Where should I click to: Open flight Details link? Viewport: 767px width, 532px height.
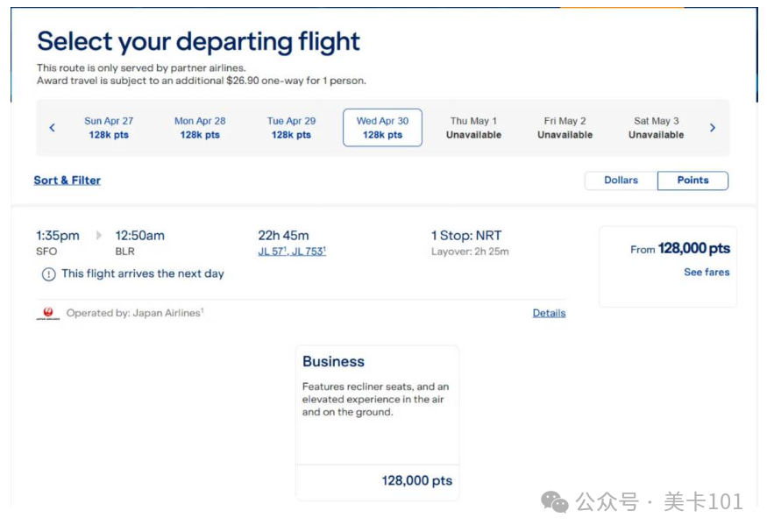549,313
